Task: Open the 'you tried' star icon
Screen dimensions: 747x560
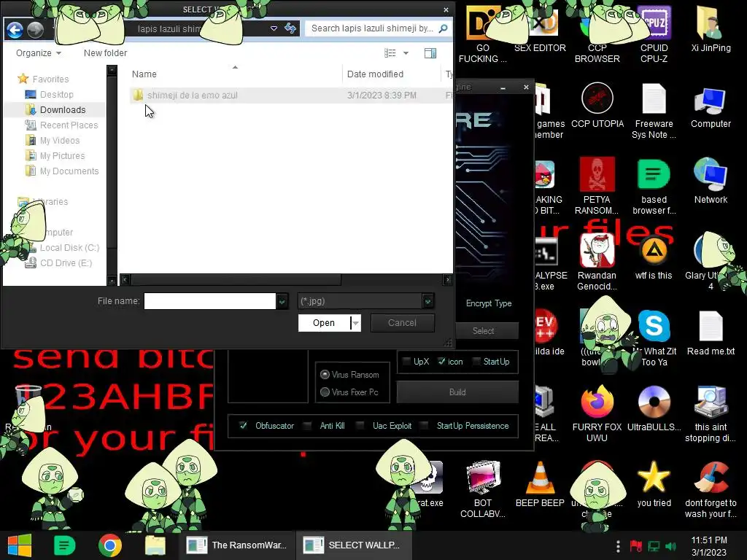Action: 654,484
